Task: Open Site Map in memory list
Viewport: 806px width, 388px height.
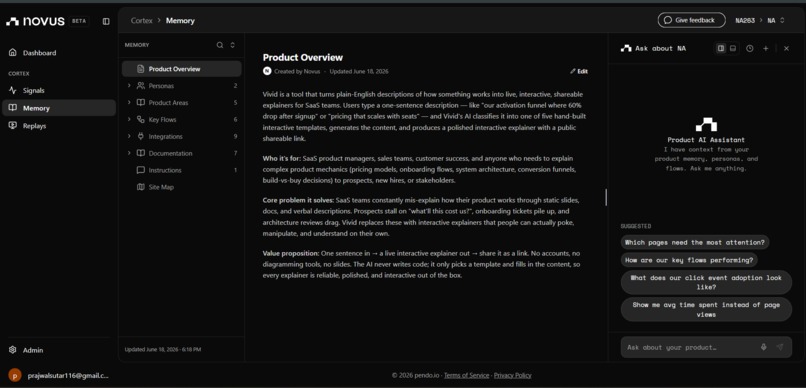Action: [181, 187]
